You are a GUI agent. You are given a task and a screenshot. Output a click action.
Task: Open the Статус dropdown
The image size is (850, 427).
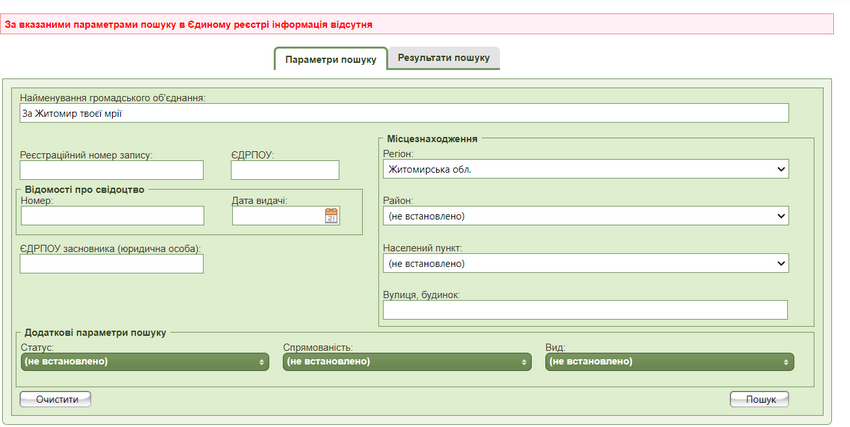[145, 361]
